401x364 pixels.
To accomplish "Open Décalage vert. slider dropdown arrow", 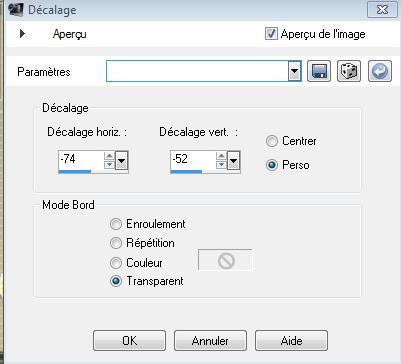I will point(233,161).
